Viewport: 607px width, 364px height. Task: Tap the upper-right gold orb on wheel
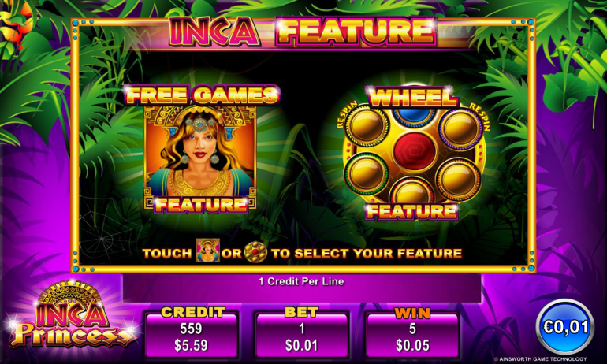(460, 128)
